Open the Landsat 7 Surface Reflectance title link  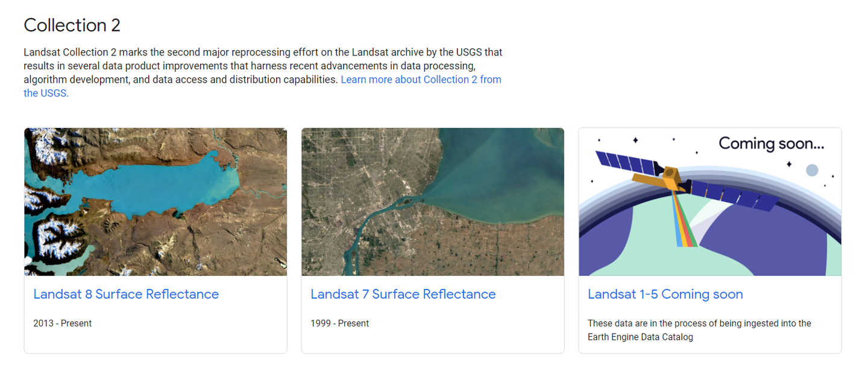(x=403, y=294)
